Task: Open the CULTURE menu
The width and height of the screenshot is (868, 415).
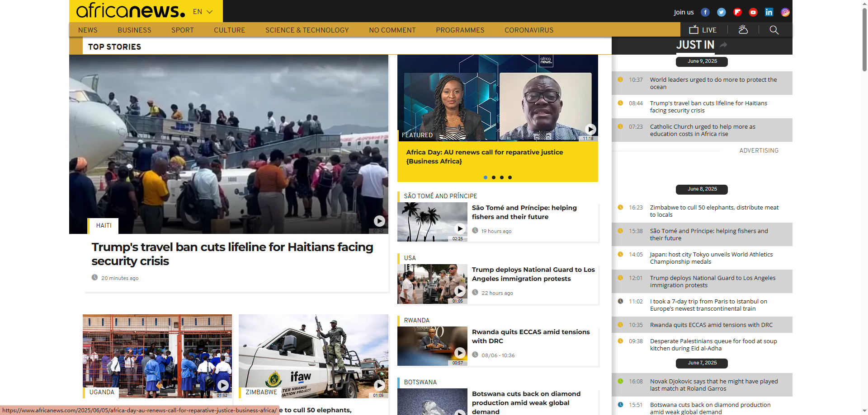Action: tap(230, 30)
